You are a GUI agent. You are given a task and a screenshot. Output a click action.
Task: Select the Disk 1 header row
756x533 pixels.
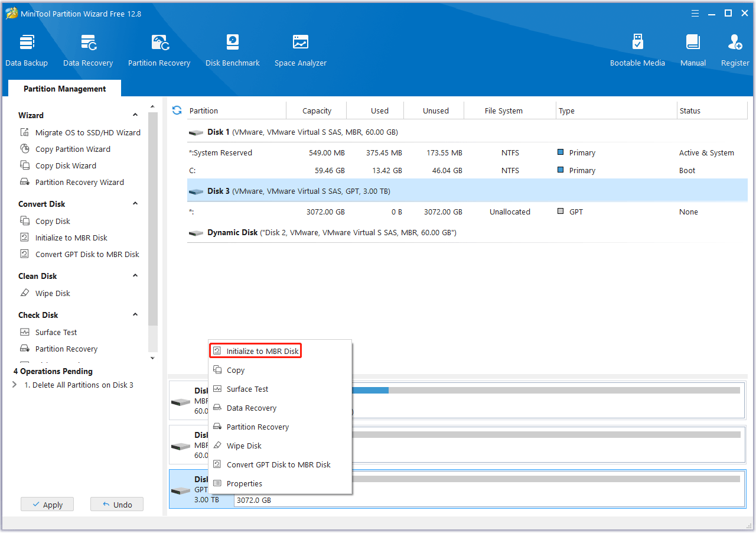tap(467, 132)
